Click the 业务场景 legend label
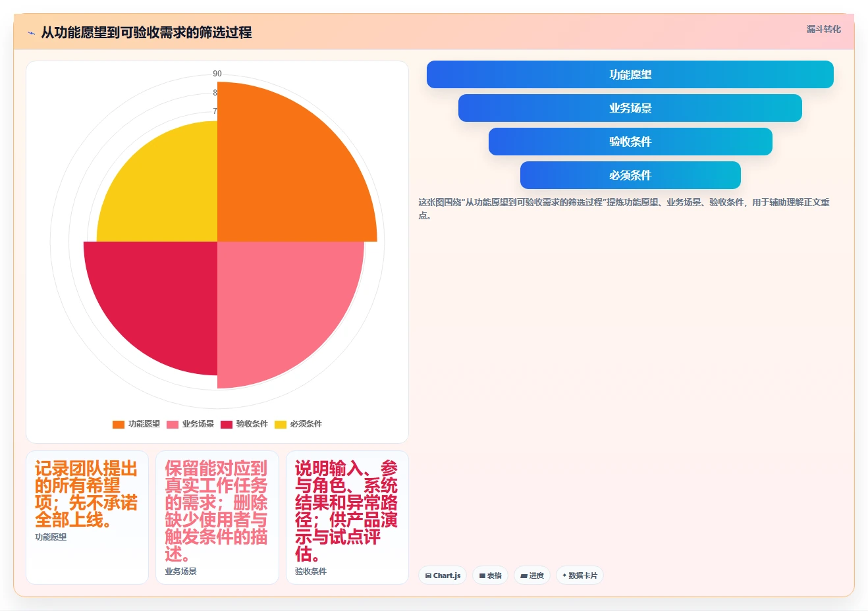 [x=198, y=424]
